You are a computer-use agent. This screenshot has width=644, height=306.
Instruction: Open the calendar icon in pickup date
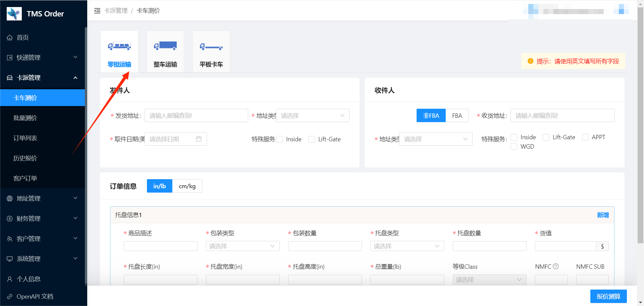point(199,139)
